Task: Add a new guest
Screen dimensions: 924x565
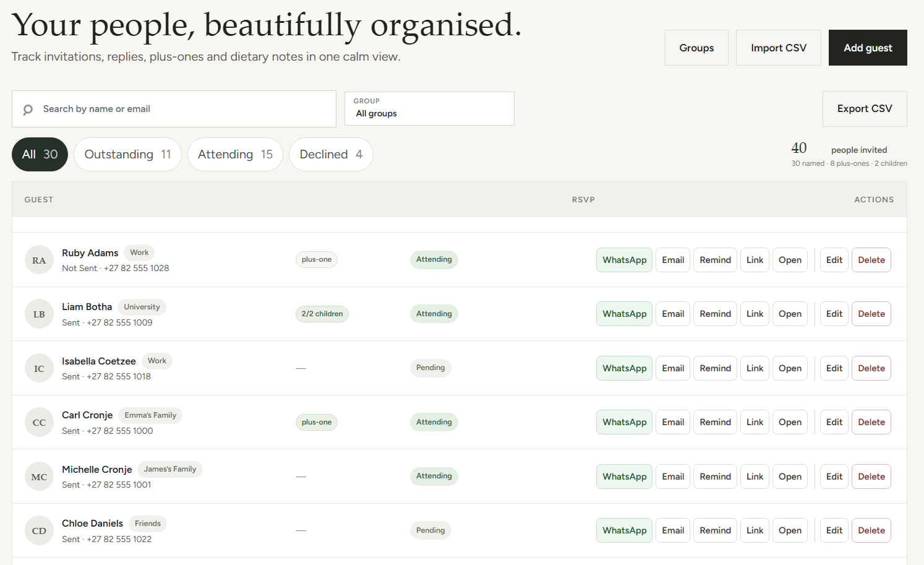Action: tap(868, 48)
